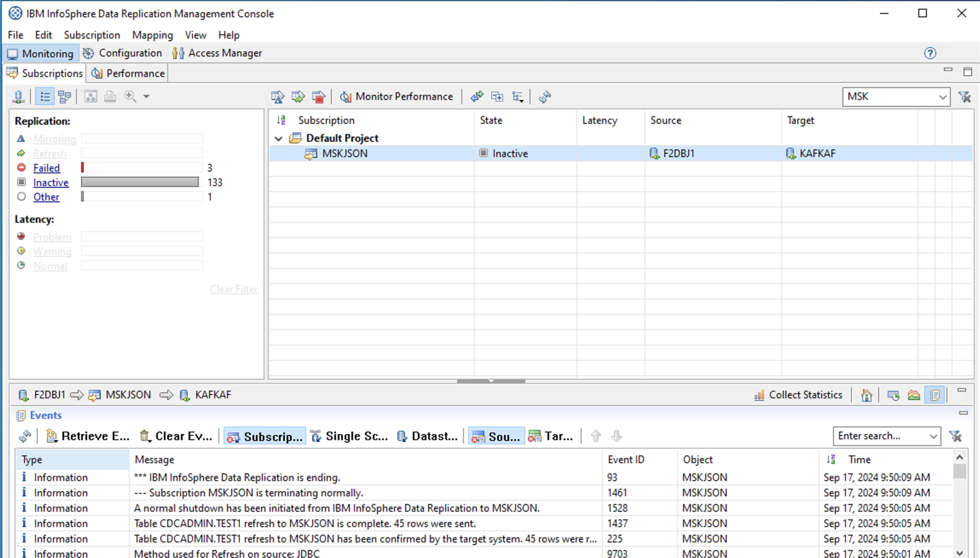
Task: Collapse the Default Project tree node
Action: tap(279, 138)
